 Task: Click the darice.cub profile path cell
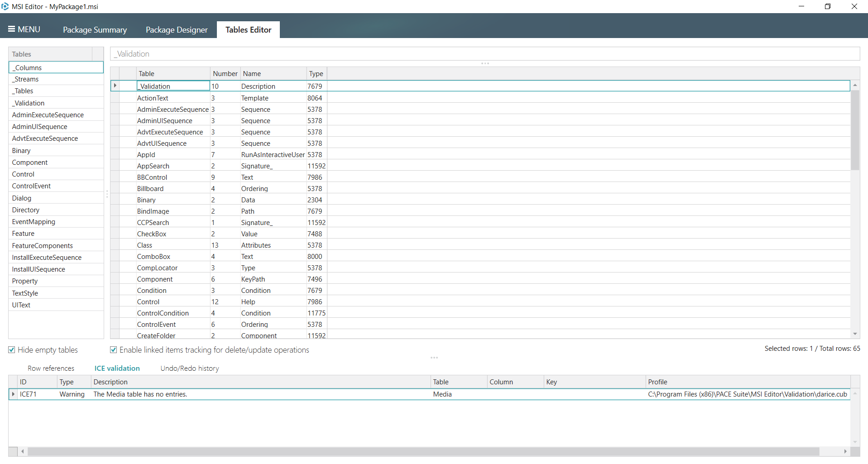click(x=748, y=394)
